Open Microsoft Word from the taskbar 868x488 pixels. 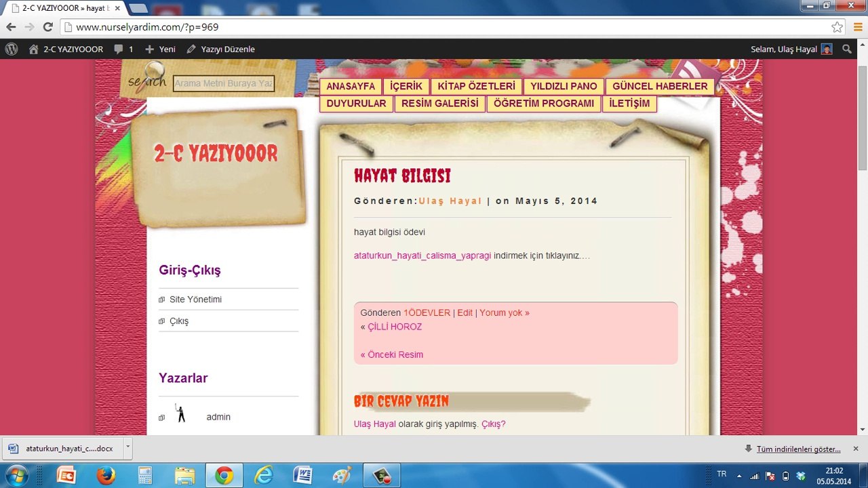[x=302, y=476]
